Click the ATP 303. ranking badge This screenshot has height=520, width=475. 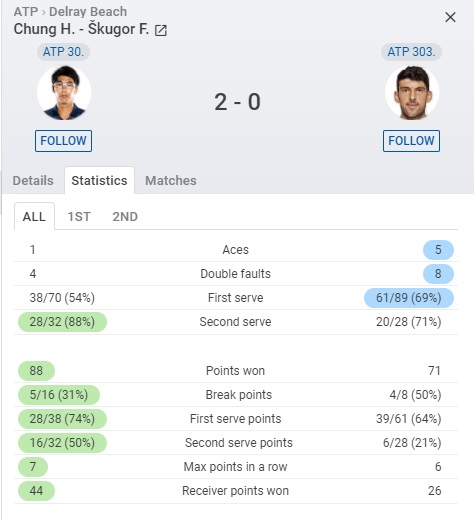click(411, 52)
